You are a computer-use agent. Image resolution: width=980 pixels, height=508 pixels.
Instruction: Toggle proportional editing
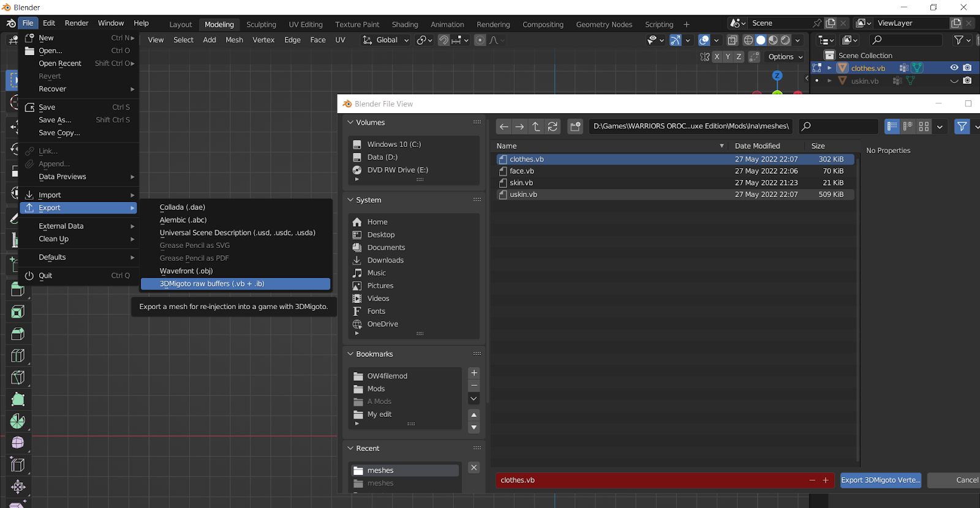480,40
